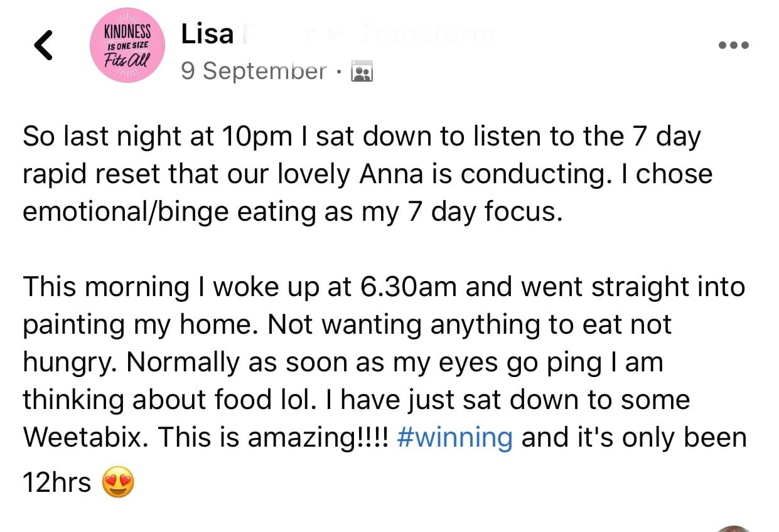Click the phrase emotional/binge eating

coord(169,212)
